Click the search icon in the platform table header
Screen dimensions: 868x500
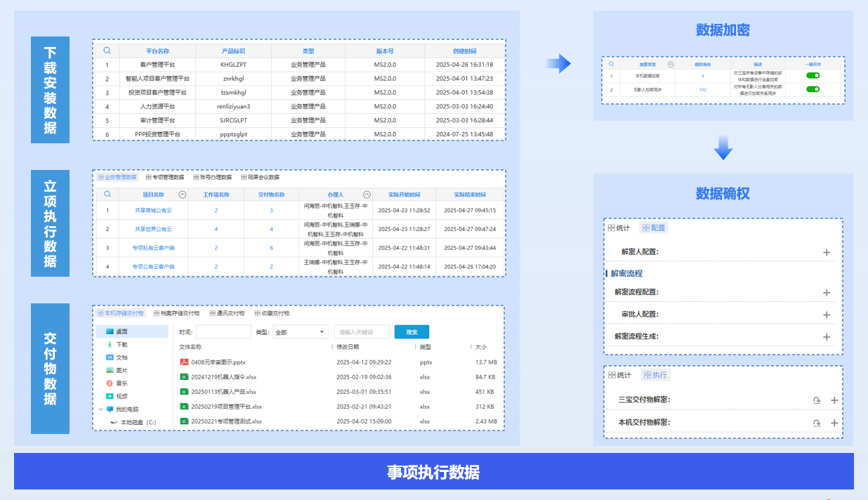[x=107, y=51]
